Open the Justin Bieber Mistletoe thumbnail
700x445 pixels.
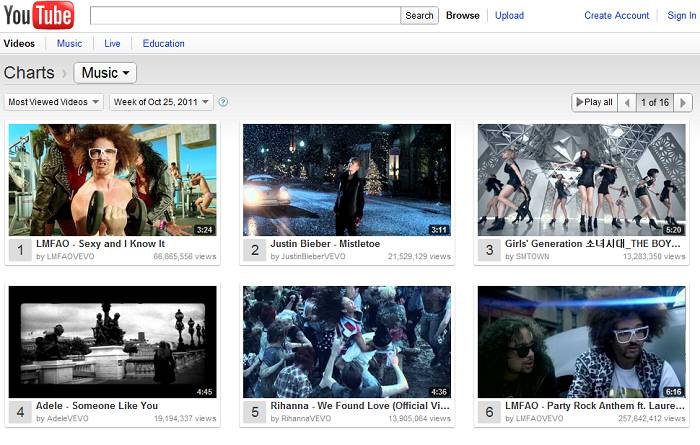(347, 180)
